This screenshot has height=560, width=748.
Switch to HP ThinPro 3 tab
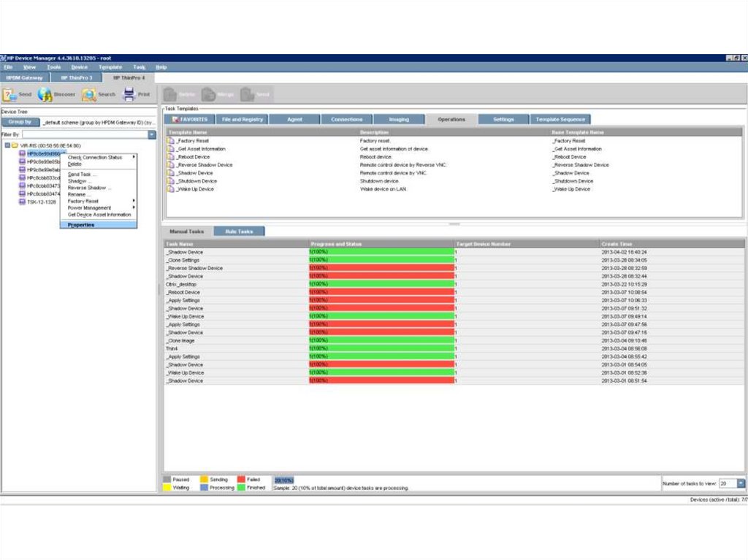[77, 77]
